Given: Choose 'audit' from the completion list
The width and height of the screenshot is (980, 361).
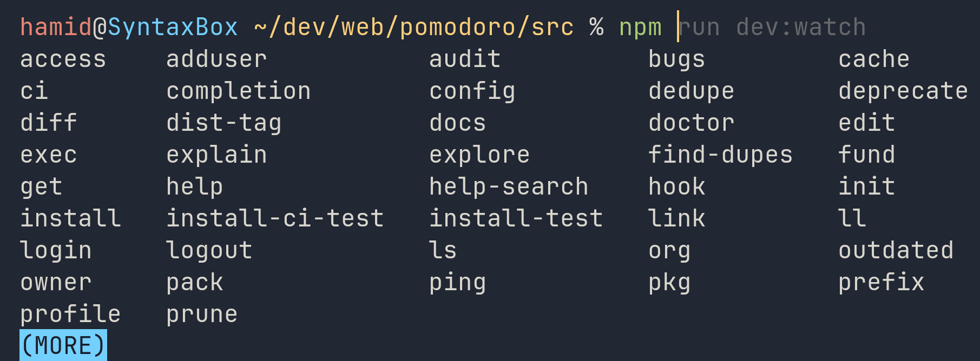Looking at the screenshot, I should (x=465, y=59).
